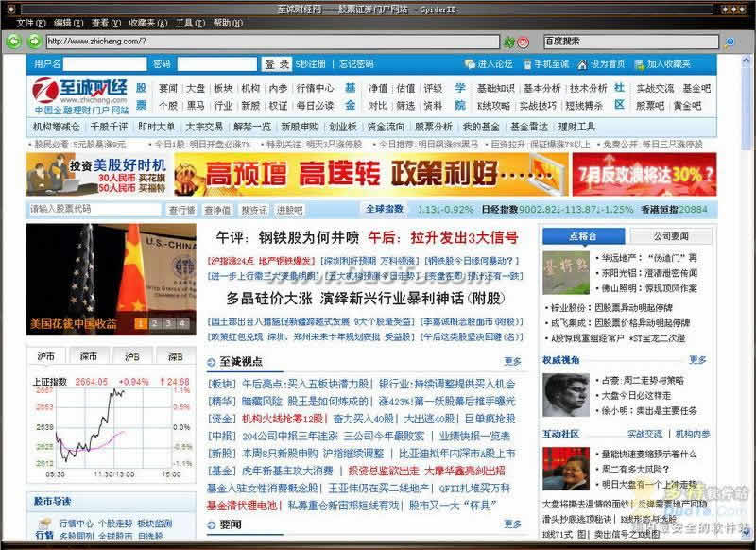Click the red stop icon beside address bar

click(x=522, y=42)
